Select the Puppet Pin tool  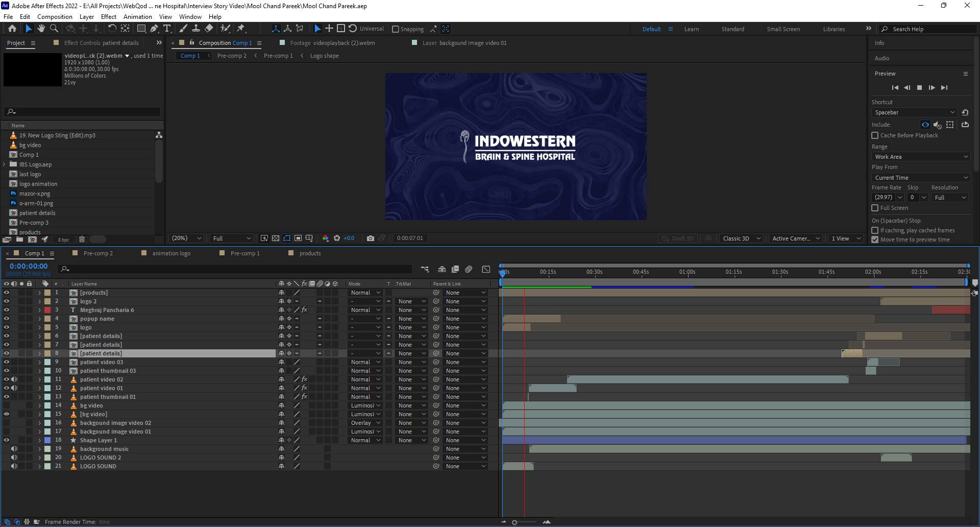click(x=241, y=29)
